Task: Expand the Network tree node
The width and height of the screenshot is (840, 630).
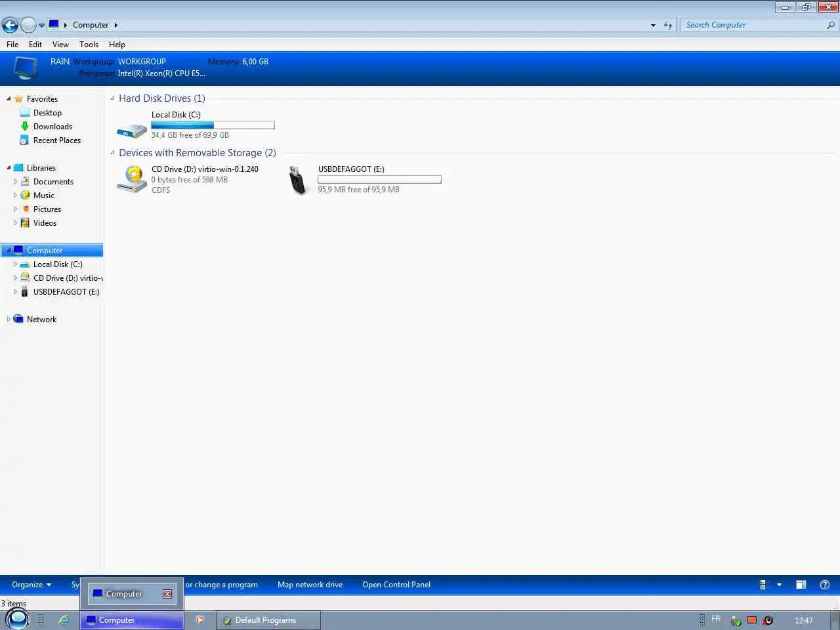Action: pyautogui.click(x=9, y=320)
